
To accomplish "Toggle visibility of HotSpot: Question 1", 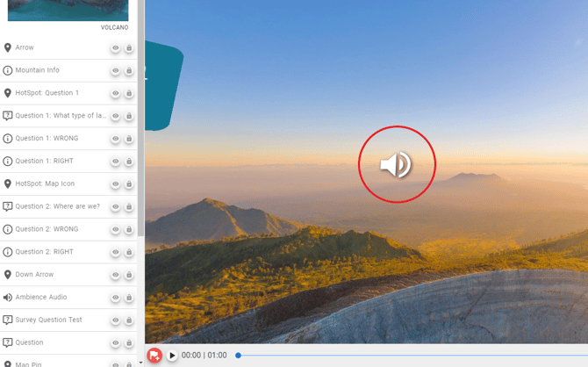I will point(115,94).
